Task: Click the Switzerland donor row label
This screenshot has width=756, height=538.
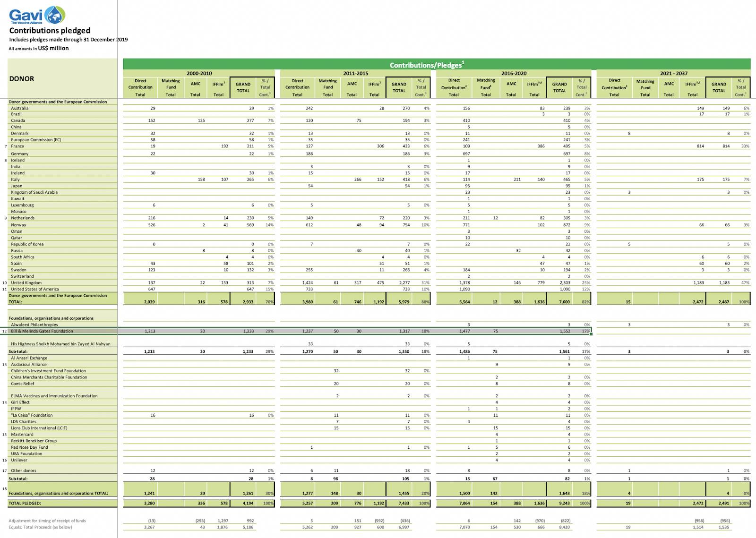Action: 23,276
